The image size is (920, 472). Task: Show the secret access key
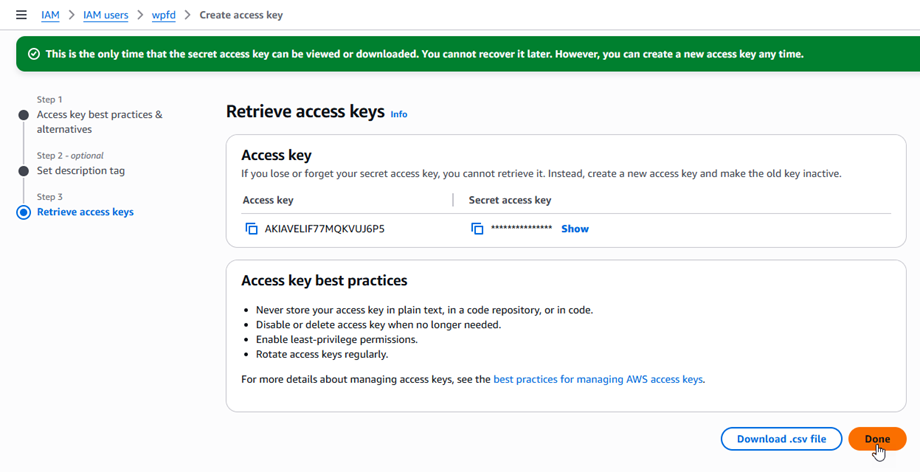(575, 229)
